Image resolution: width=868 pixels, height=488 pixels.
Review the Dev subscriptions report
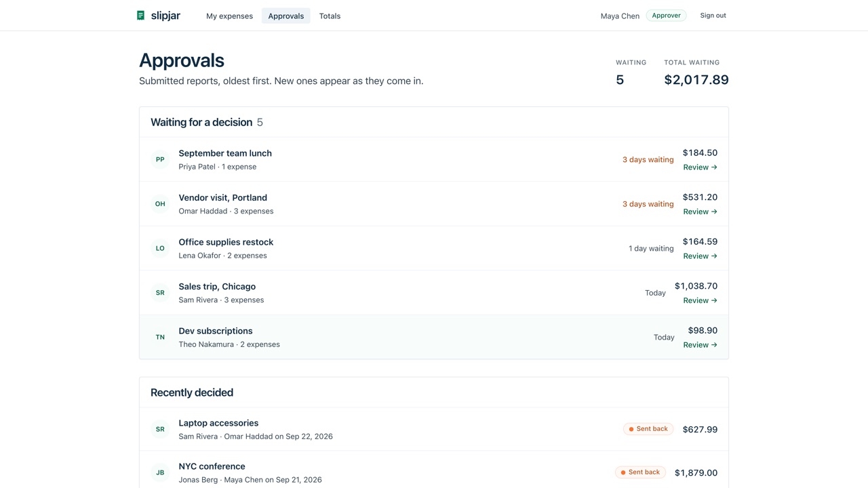point(700,345)
